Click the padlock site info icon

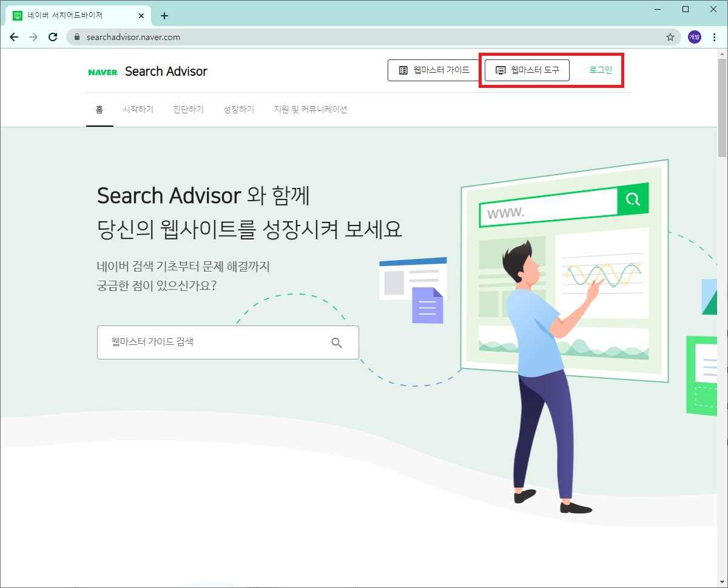tap(76, 37)
